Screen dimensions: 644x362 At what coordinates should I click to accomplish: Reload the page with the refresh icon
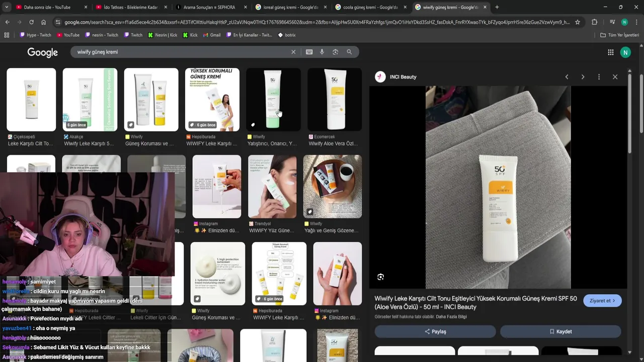[31, 22]
